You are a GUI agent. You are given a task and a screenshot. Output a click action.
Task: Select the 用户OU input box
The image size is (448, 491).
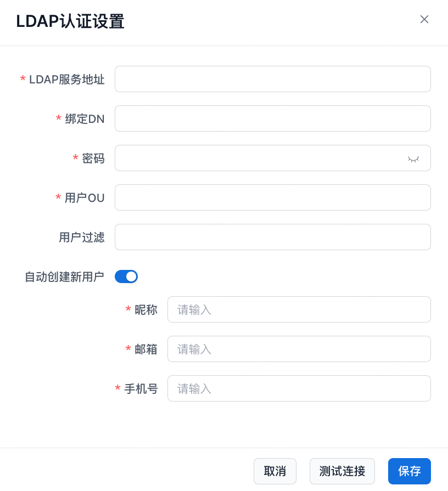(272, 197)
